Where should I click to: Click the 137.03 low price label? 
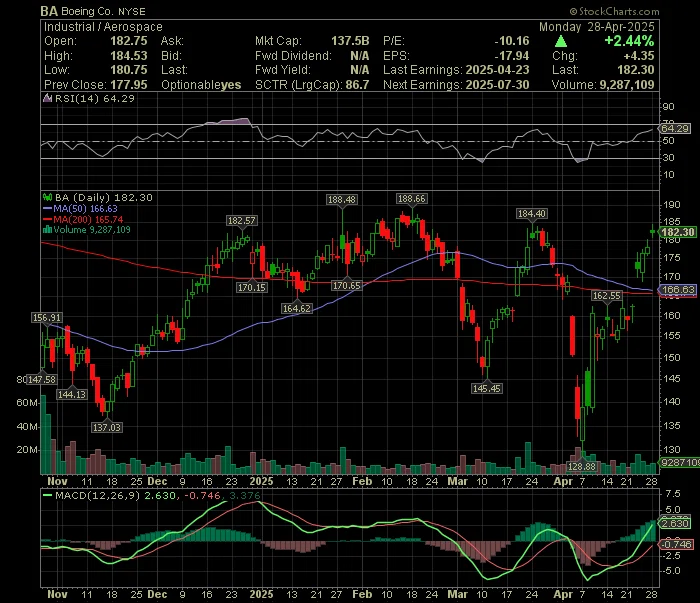107,427
